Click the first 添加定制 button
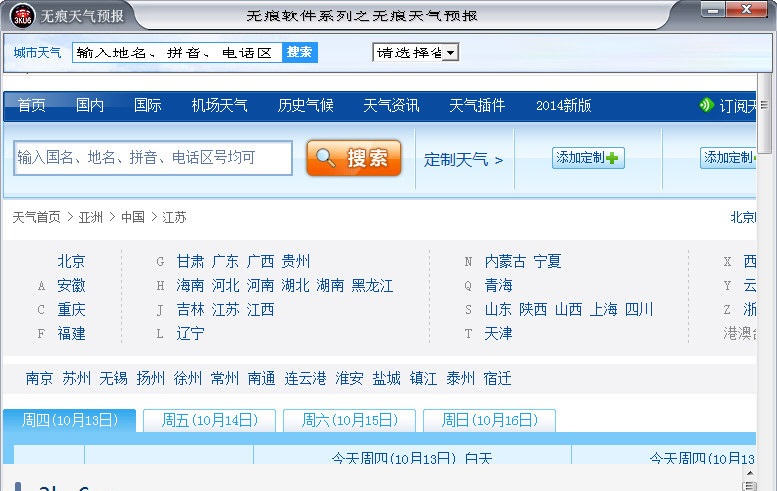This screenshot has height=491, width=777. click(x=588, y=158)
